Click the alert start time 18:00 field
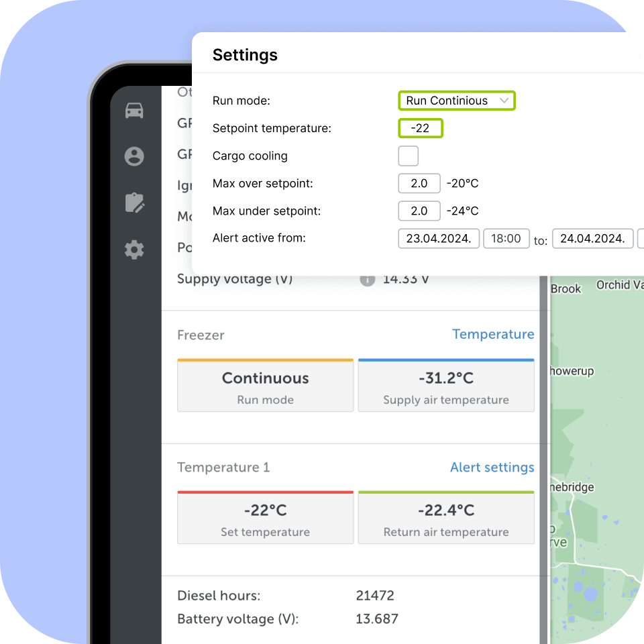Screen dimensions: 644x644 pyautogui.click(x=506, y=239)
